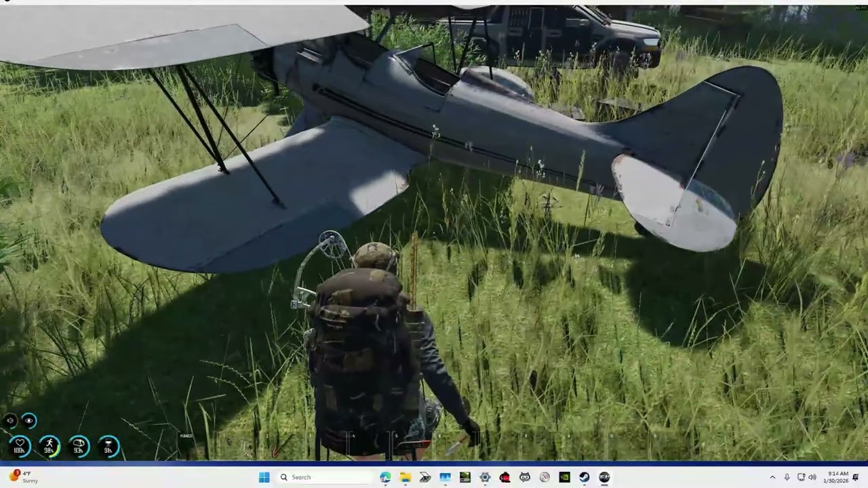
Task: Open the Settings gear taskbar icon
Action: click(x=485, y=477)
